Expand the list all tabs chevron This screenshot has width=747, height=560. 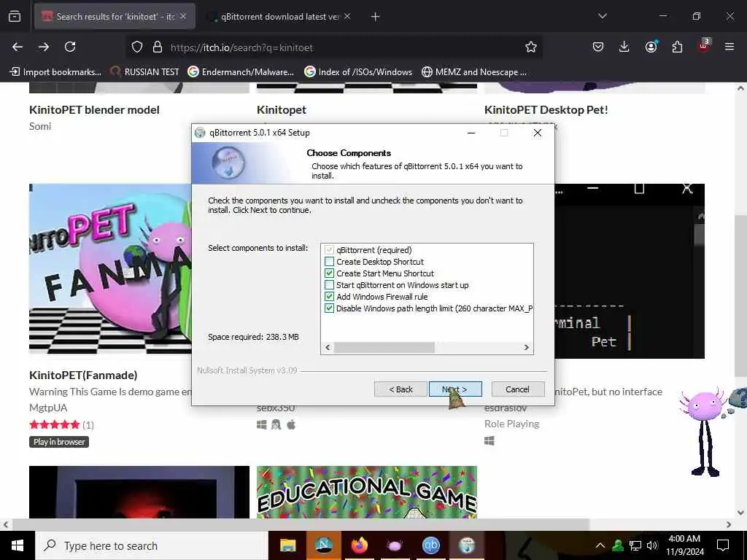click(602, 16)
